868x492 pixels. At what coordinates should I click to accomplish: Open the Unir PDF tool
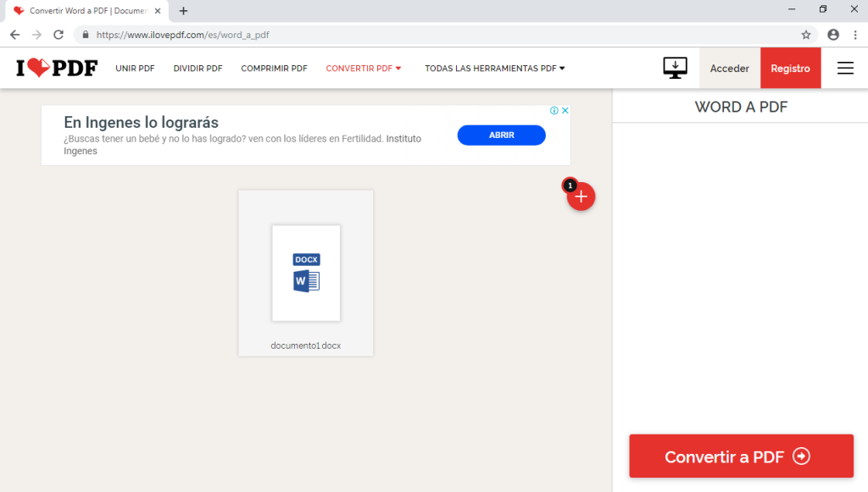point(135,69)
